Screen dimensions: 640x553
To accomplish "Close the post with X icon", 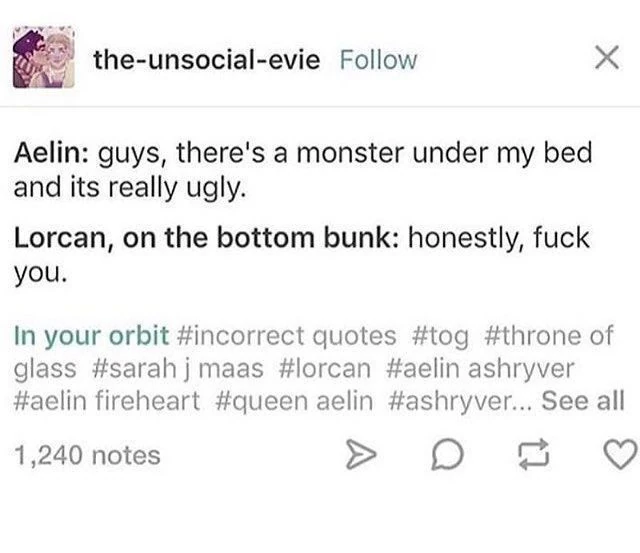I will 603,59.
